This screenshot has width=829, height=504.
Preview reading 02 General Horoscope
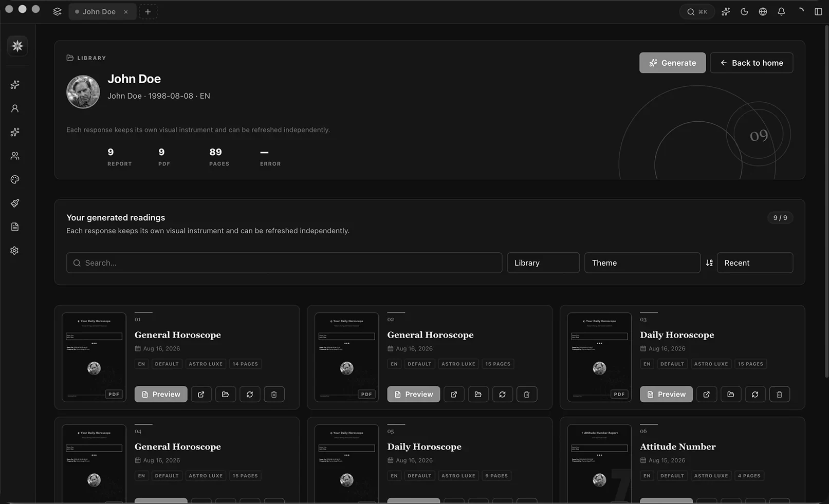point(414,394)
